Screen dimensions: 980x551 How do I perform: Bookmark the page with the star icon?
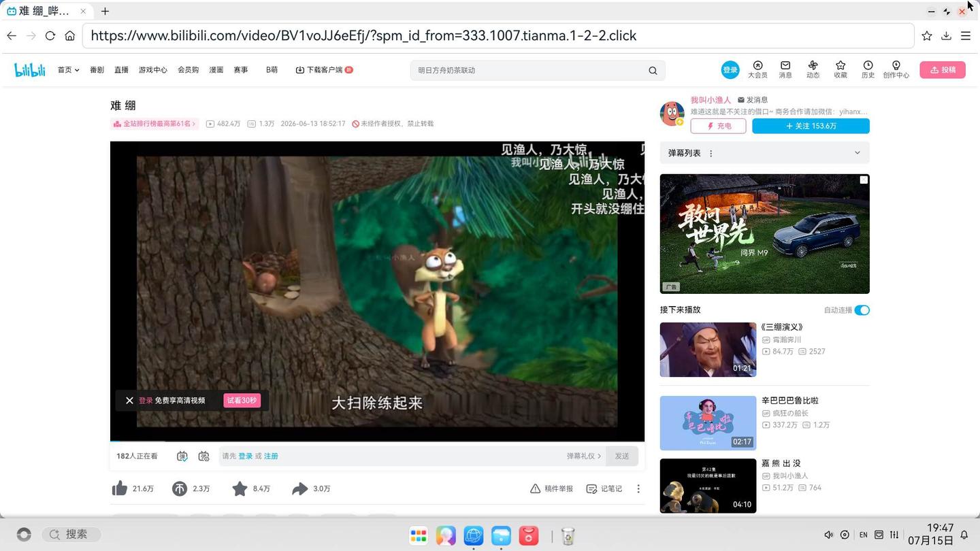point(926,35)
